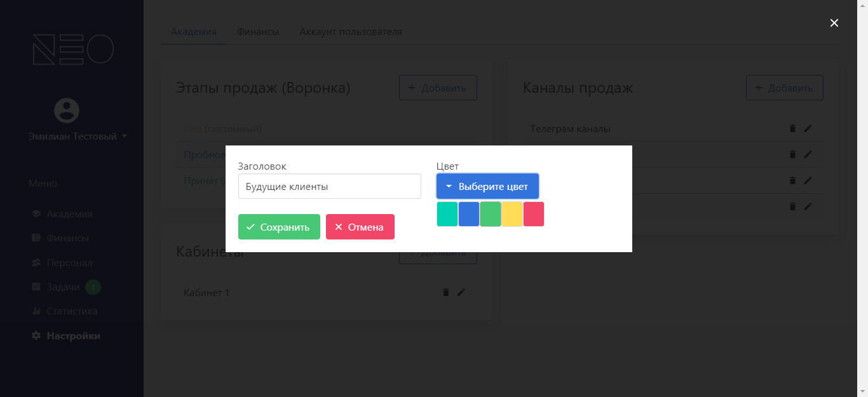Close the dialog with the X icon
The height and width of the screenshot is (397, 868).
click(x=834, y=23)
